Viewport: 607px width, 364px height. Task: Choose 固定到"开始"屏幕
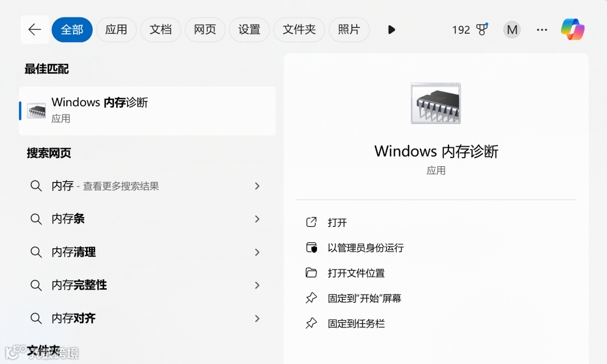(x=364, y=298)
